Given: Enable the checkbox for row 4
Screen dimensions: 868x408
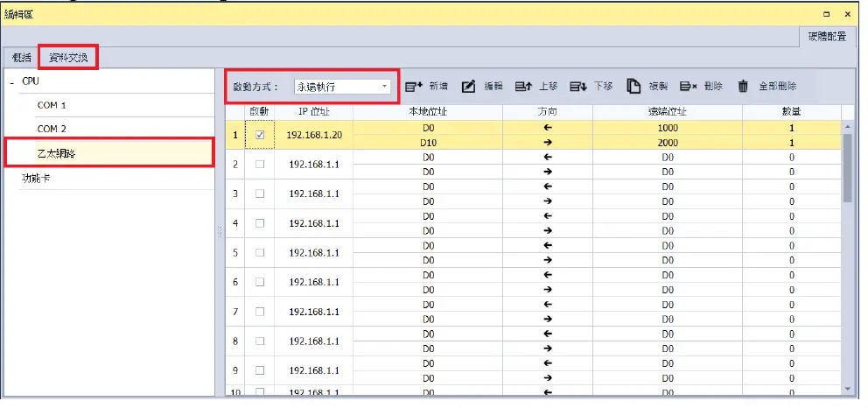Looking at the screenshot, I should (x=260, y=223).
